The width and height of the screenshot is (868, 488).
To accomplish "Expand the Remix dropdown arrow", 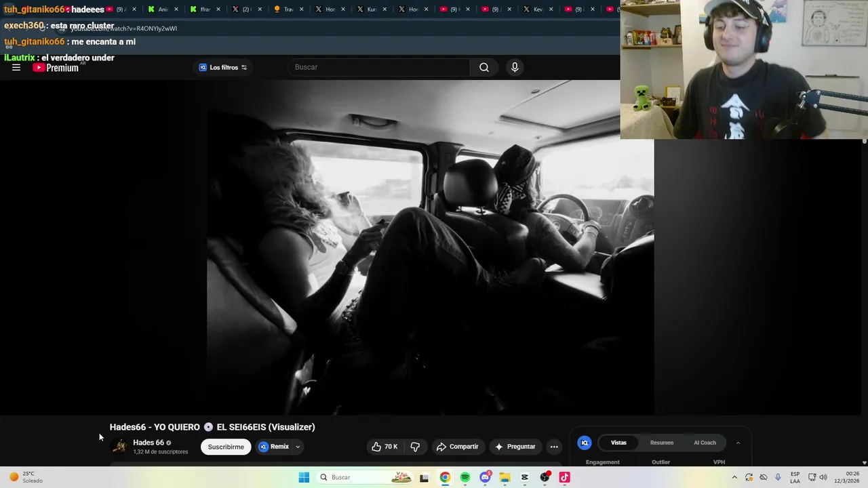I will coord(297,447).
